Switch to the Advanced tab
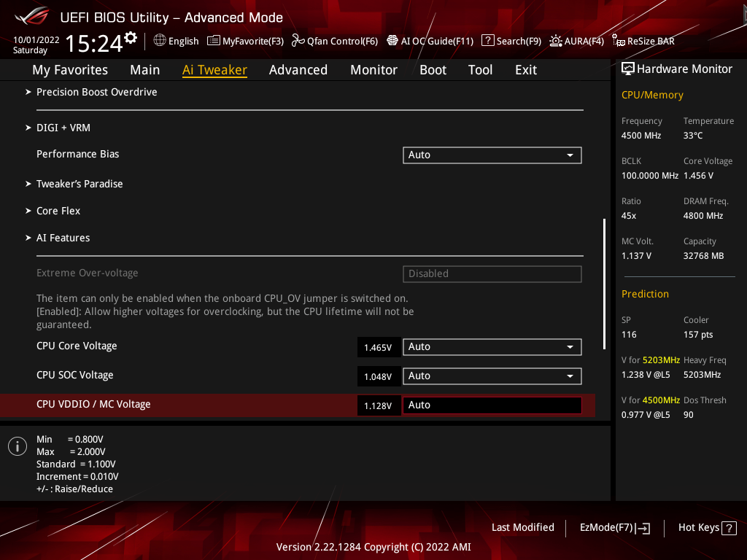 pos(298,70)
